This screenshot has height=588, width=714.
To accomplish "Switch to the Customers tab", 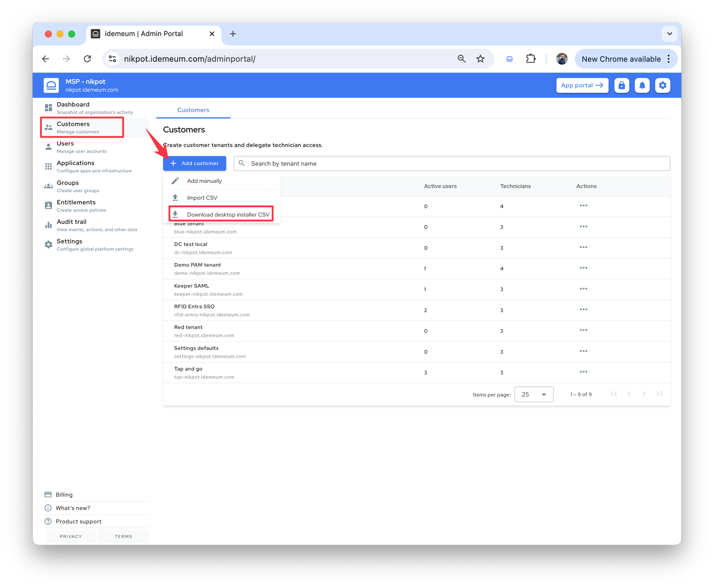I will coord(193,110).
